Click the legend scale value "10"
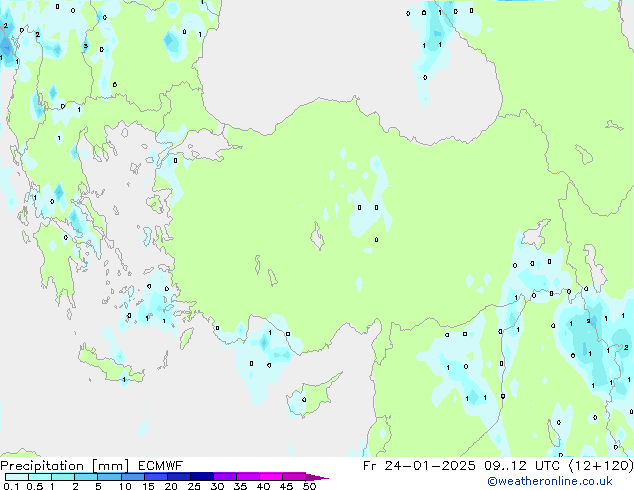Image resolution: width=634 pixels, height=490 pixels. (x=125, y=486)
